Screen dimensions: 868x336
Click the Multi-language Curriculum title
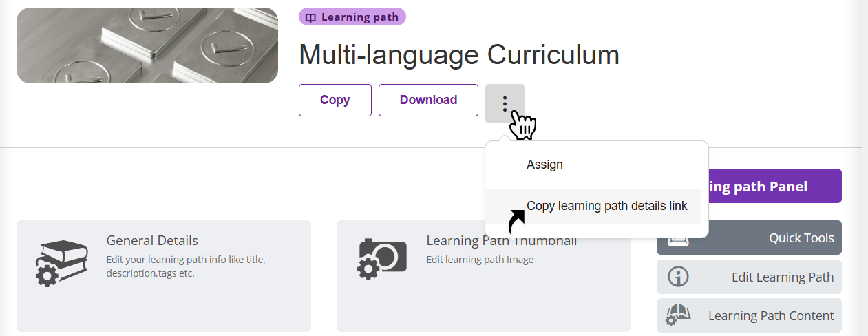point(459,55)
